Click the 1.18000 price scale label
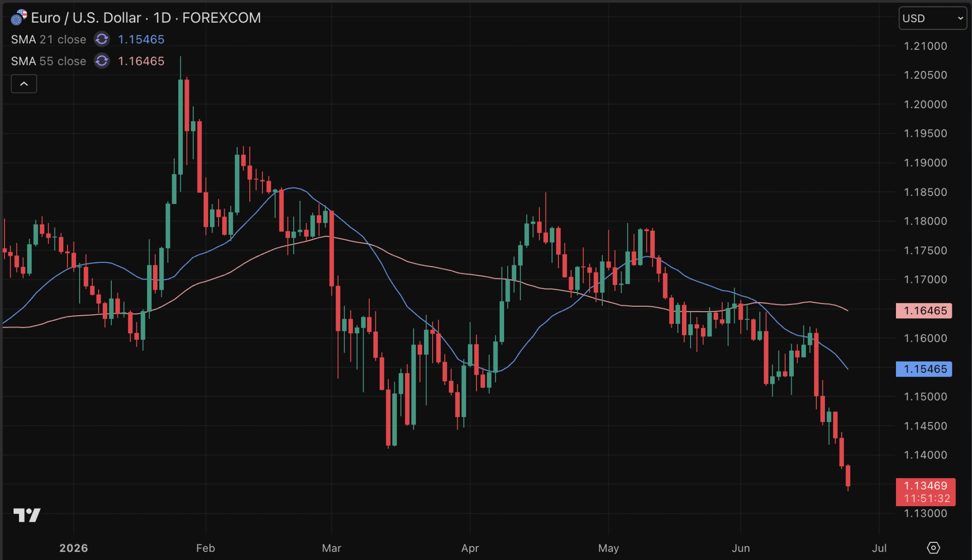This screenshot has width=972, height=560. (x=926, y=221)
